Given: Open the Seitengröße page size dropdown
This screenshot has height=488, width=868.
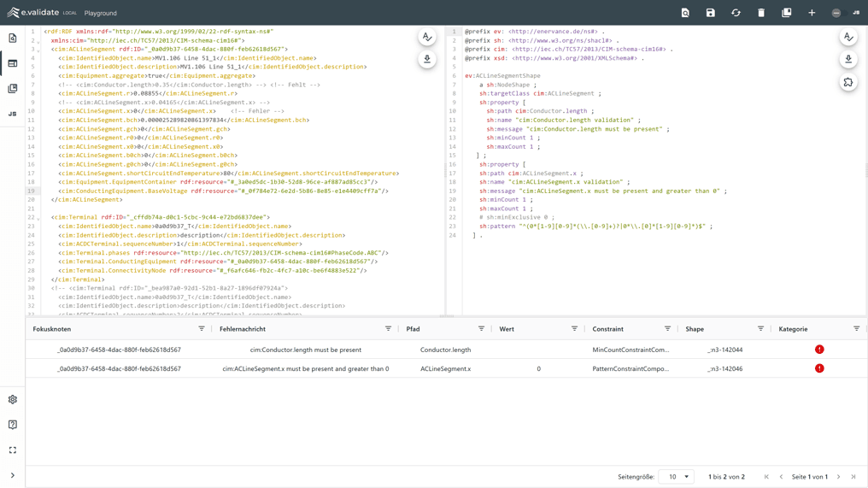Looking at the screenshot, I should [676, 476].
